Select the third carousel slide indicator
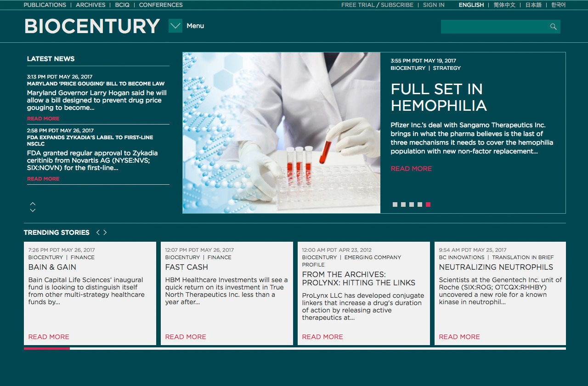The height and width of the screenshot is (386, 588). 412,204
